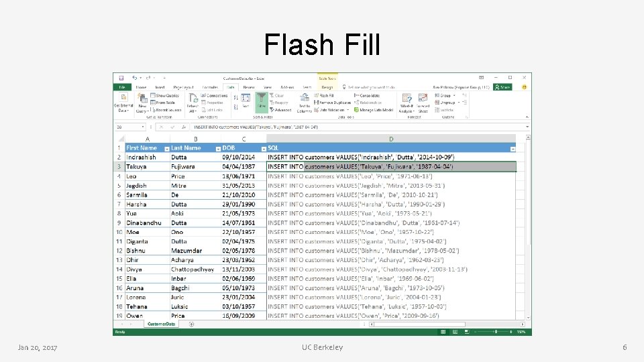The image size is (644, 362).
Task: Select cell containing Chattopadhyay
Action: click(195, 269)
